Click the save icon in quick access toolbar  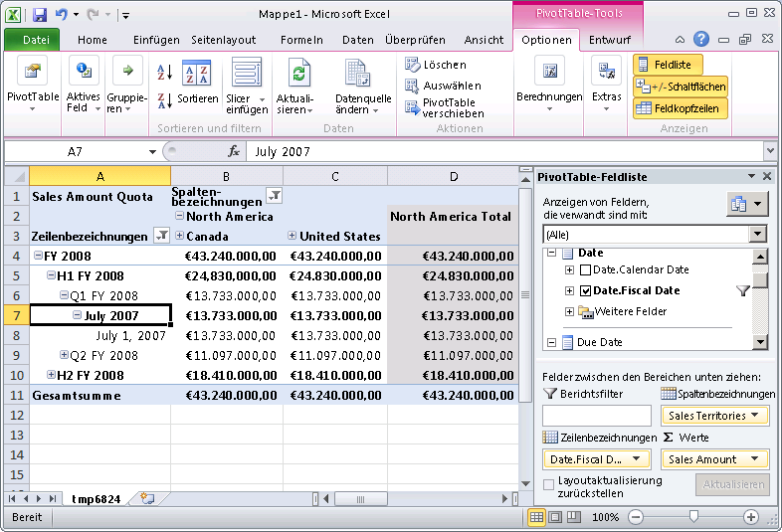coord(40,15)
